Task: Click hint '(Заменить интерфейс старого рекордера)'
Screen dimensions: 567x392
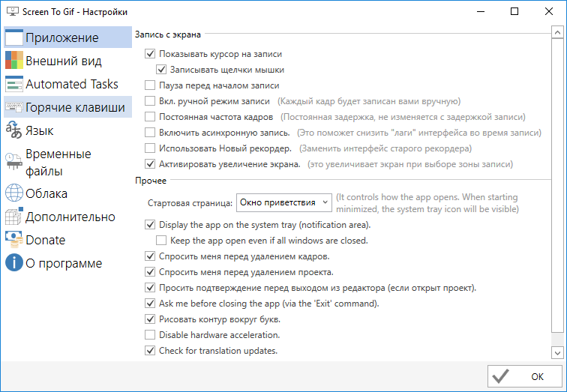Action: click(385, 148)
